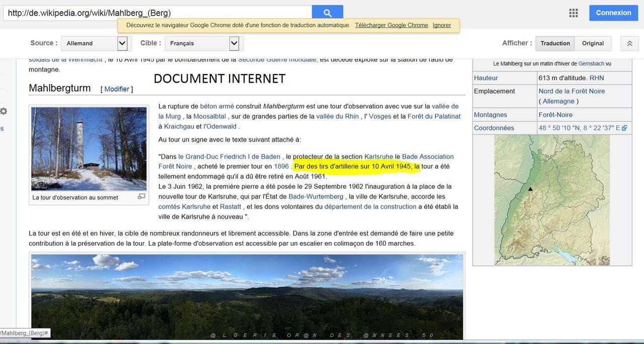
Task: Enlarge the observation tower image
Action: pos(141,196)
